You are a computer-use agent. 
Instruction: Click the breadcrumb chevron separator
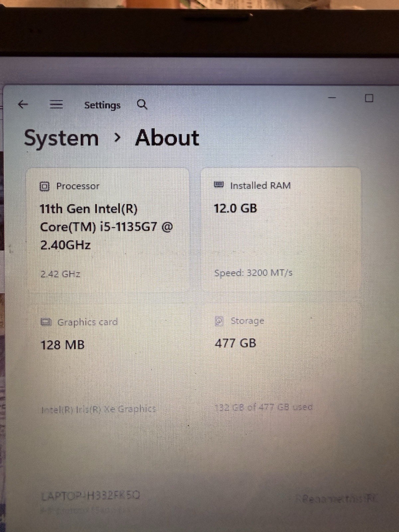(x=117, y=137)
